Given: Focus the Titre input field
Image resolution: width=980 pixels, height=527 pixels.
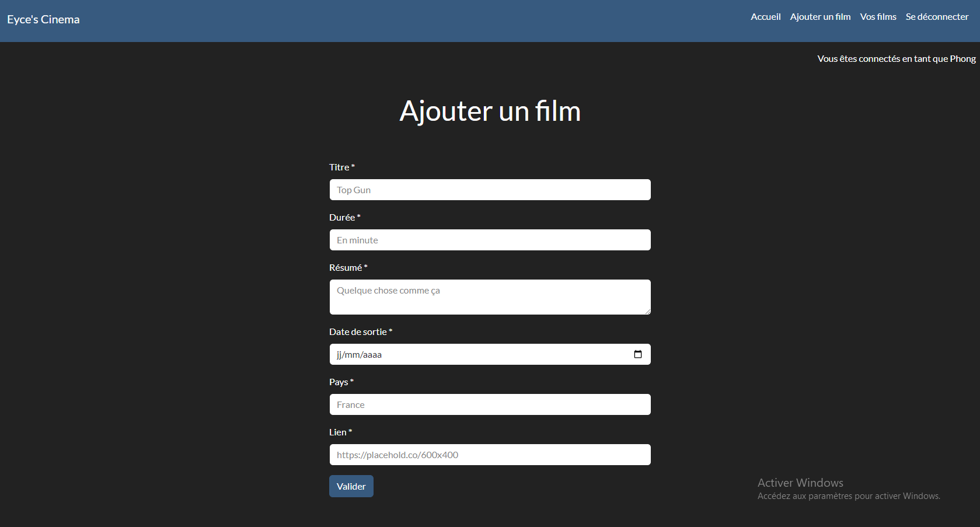Looking at the screenshot, I should point(490,190).
